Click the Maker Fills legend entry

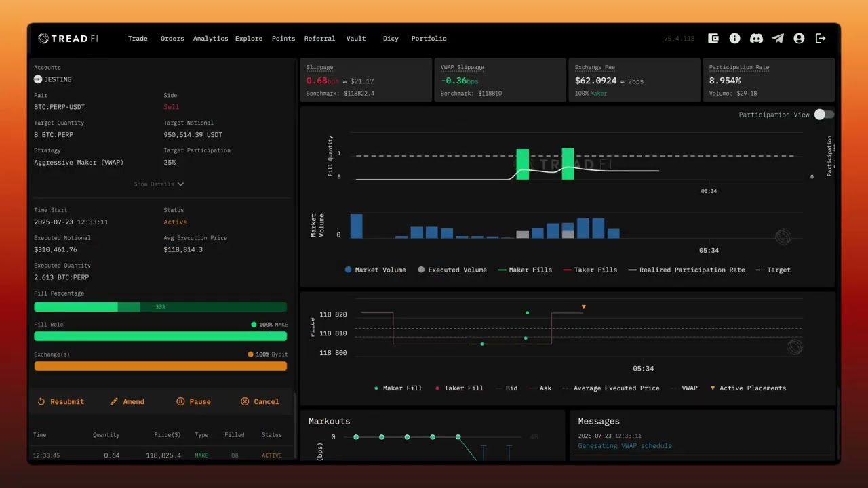(x=525, y=270)
